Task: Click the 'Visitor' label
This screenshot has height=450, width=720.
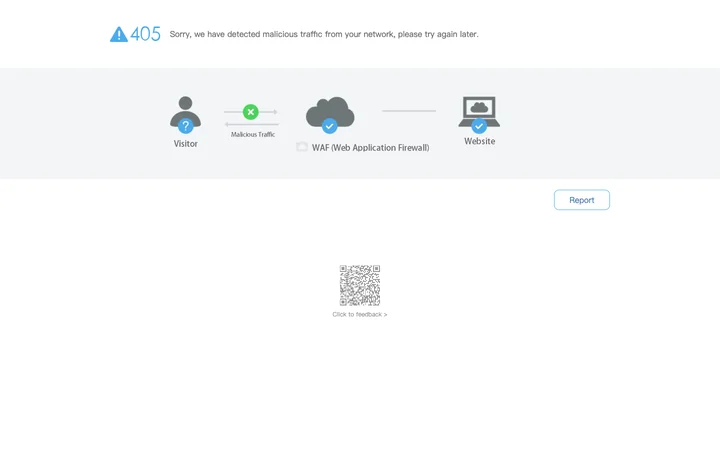Action: coord(186,144)
